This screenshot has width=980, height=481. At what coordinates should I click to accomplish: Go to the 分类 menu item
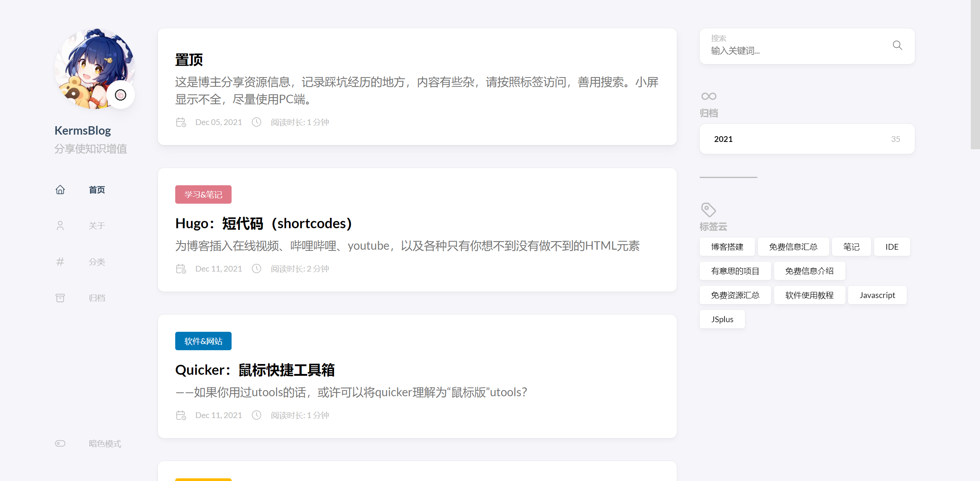(x=97, y=262)
